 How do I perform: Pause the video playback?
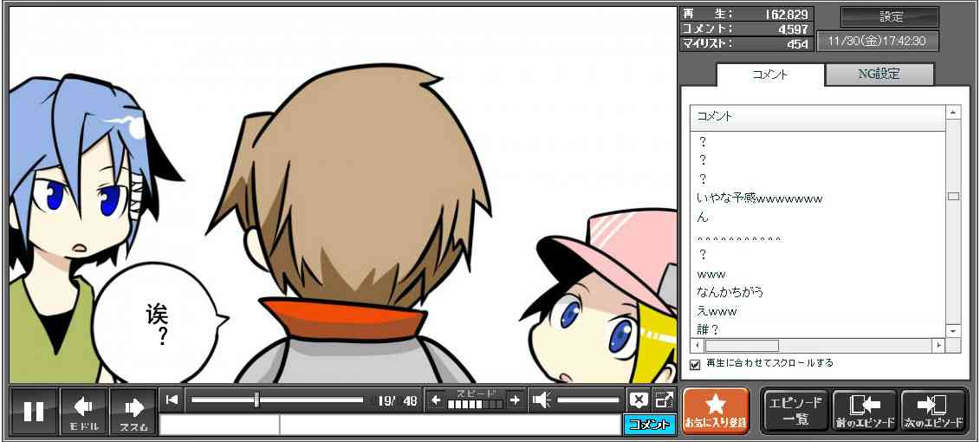pyautogui.click(x=34, y=411)
